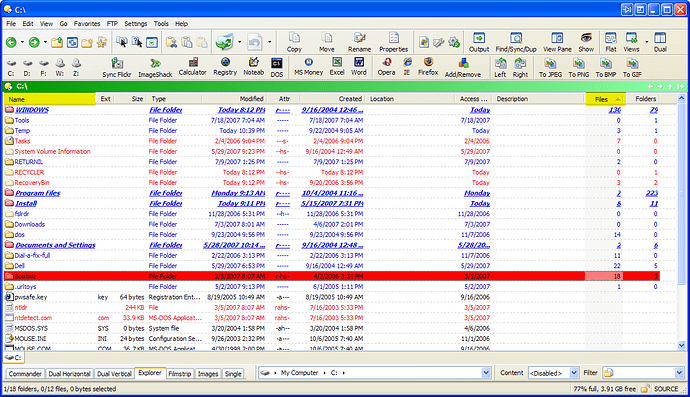Open the DOS prompt shortcut
The image size is (690, 397).
pos(276,68)
